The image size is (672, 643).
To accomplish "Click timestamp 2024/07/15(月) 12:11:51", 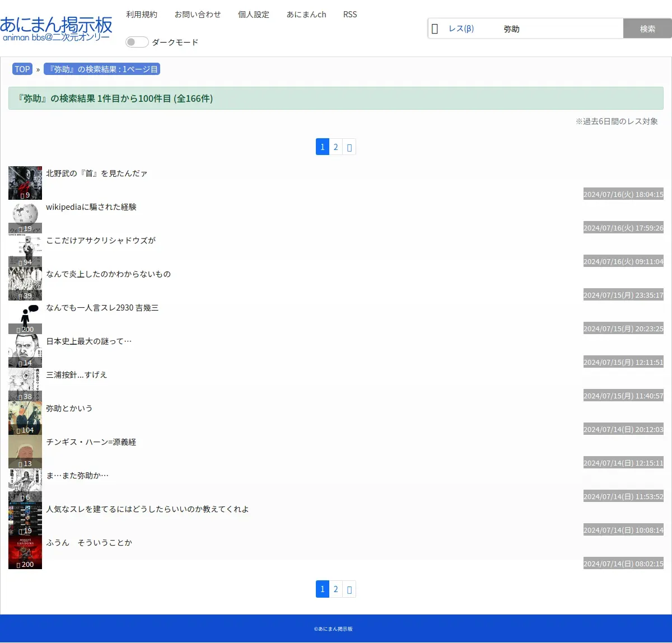I will tap(623, 362).
